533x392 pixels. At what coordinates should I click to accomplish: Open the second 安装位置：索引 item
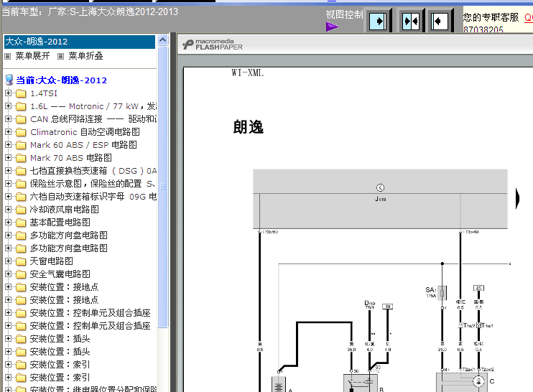(x=60, y=378)
